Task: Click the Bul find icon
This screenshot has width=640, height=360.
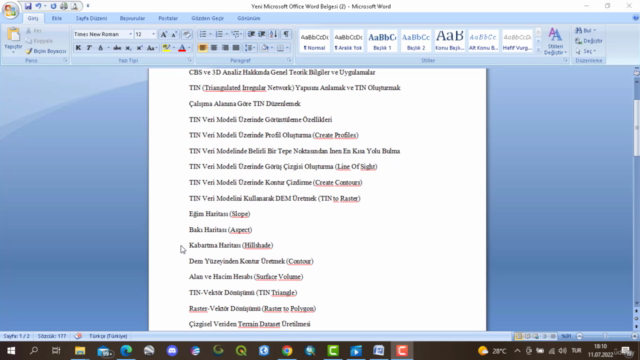Action: (578, 31)
